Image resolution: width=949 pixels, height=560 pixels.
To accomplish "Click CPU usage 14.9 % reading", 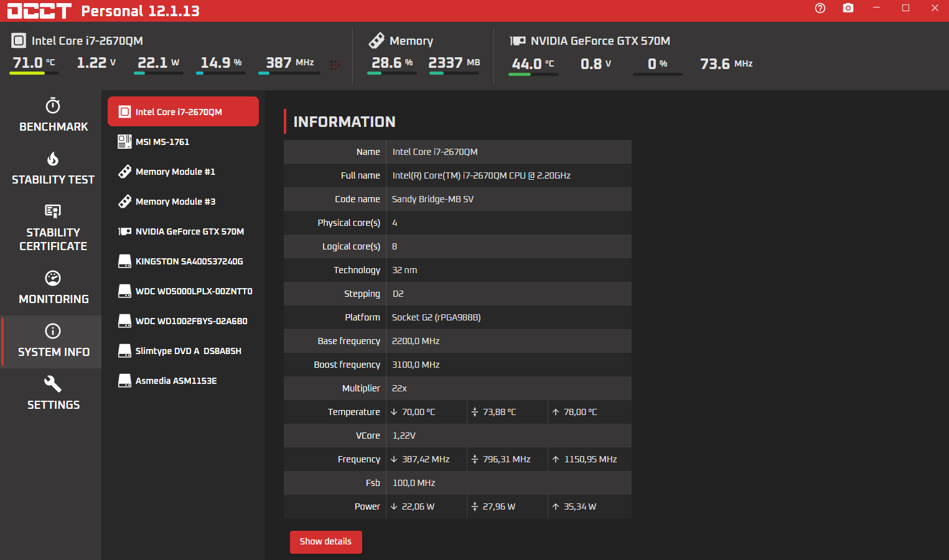I will [x=221, y=63].
